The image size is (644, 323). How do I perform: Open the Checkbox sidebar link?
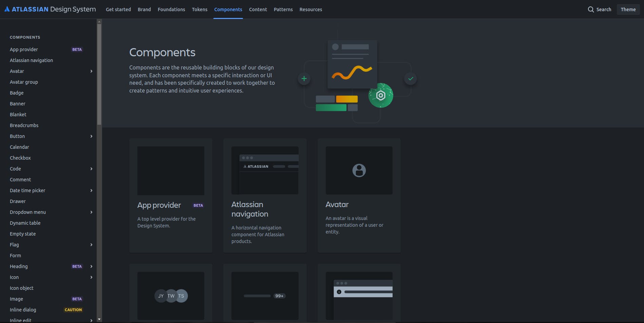20,158
